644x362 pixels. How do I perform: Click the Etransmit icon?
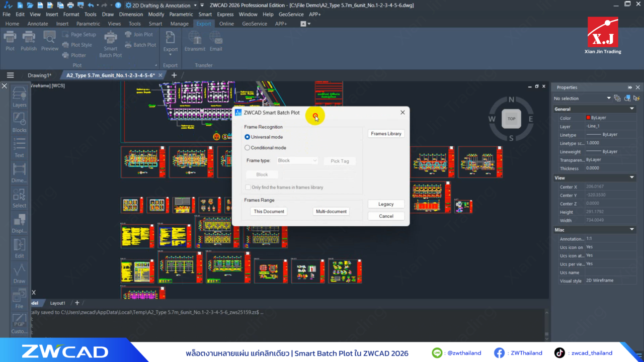(195, 41)
